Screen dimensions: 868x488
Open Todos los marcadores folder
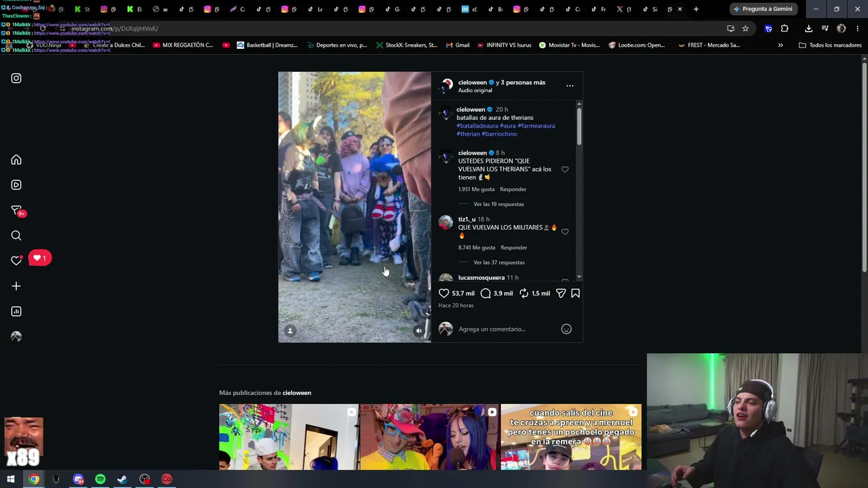(x=830, y=45)
